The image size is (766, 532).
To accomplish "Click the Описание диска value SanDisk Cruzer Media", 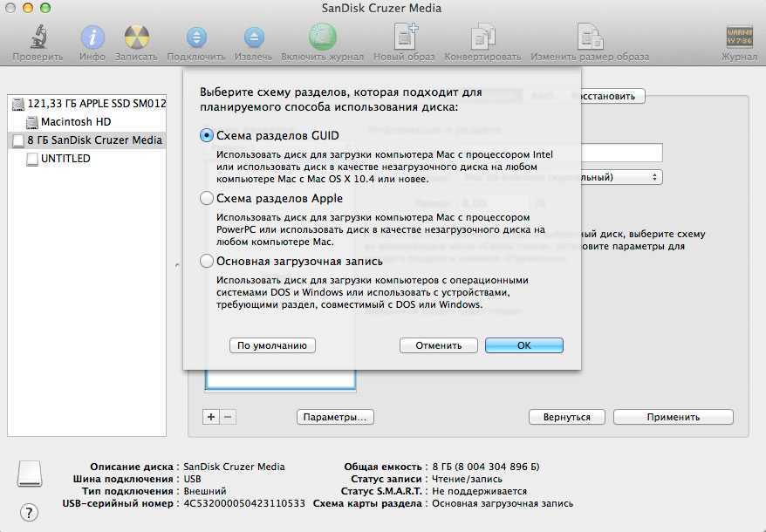I will pyautogui.click(x=234, y=467).
